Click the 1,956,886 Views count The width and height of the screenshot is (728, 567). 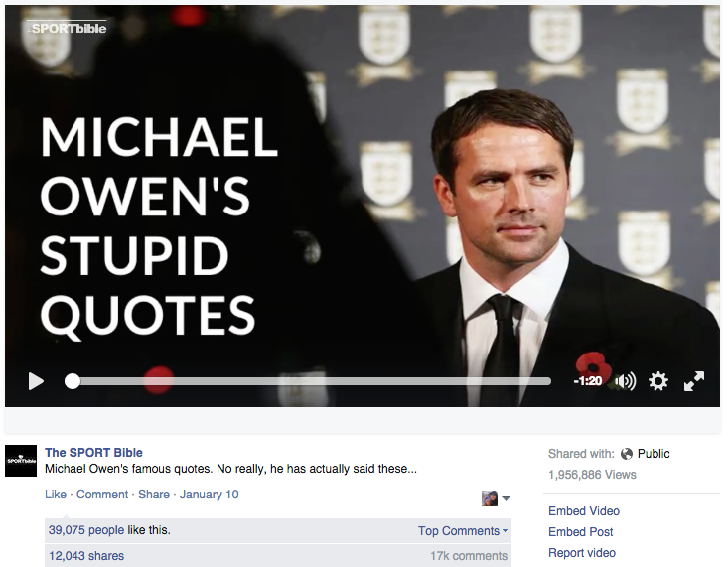[592, 475]
